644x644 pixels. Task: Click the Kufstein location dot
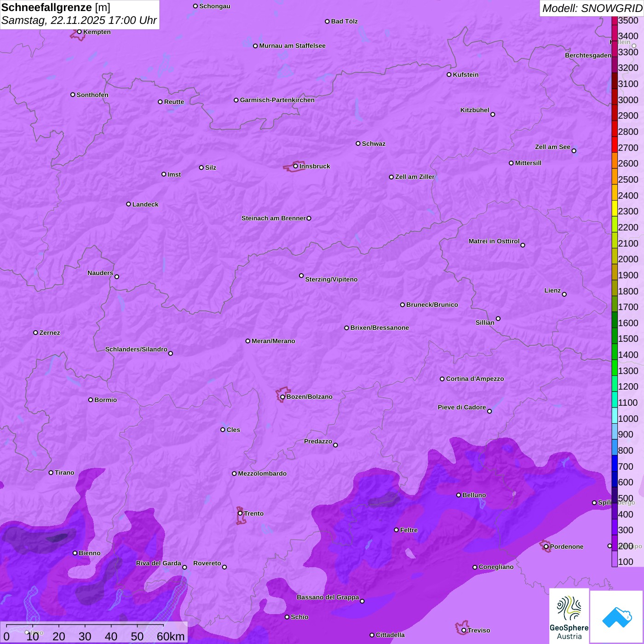tap(449, 75)
